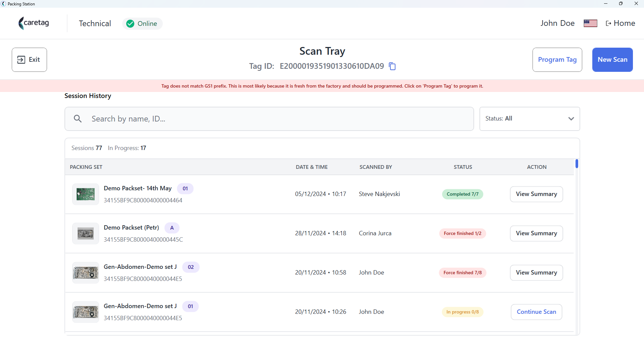Screen dimensions: 644x341
Task: Click the Exit door icon
Action: pos(21,60)
